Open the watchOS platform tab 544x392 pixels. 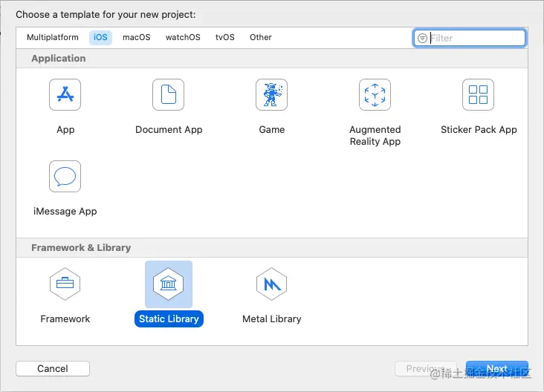[x=183, y=37]
